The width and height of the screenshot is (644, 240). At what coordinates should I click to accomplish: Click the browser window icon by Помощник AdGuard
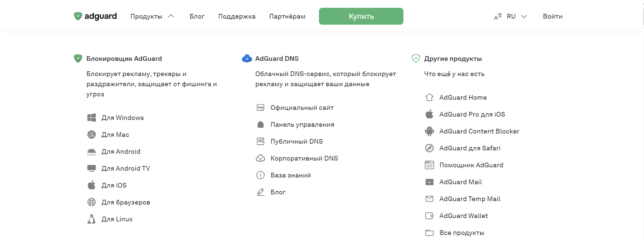(429, 165)
